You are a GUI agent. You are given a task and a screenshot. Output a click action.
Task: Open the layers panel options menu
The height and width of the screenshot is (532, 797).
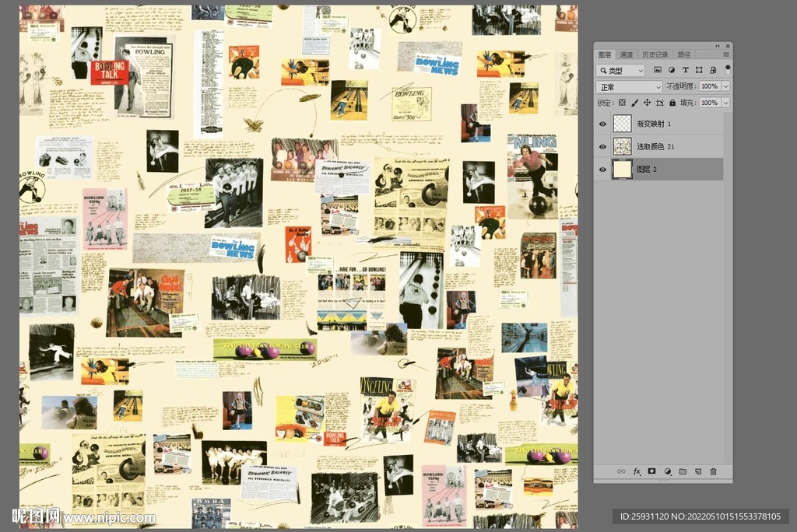pos(725,54)
